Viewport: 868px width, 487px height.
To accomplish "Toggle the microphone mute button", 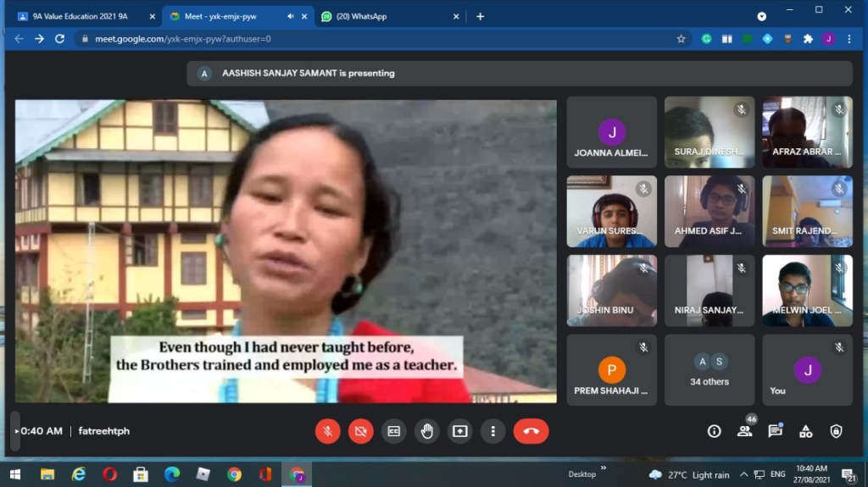I will [x=327, y=431].
